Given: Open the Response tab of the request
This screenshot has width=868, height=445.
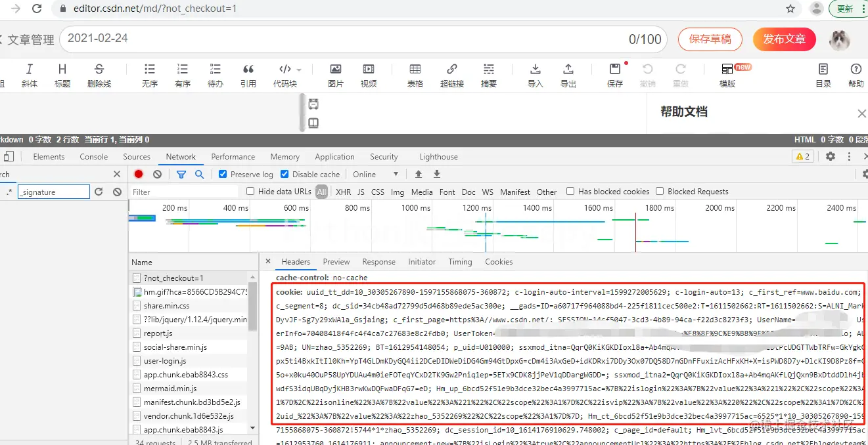Looking at the screenshot, I should click(379, 261).
